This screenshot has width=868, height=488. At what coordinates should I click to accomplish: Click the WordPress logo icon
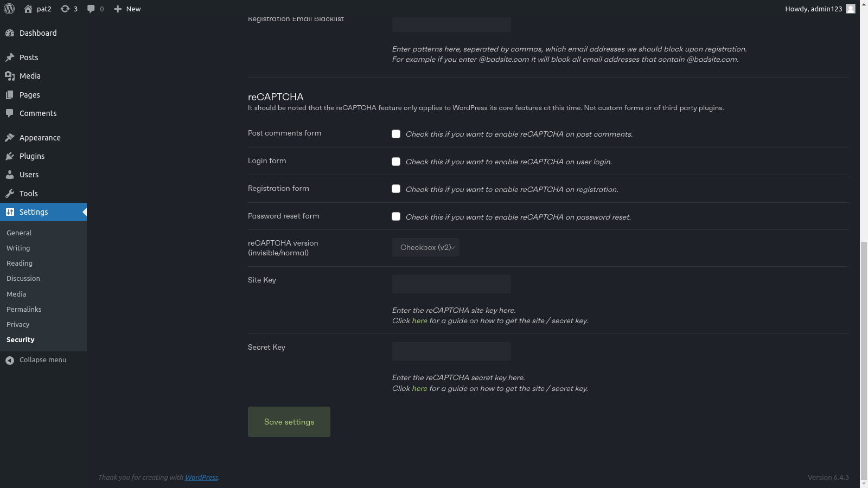9,9
